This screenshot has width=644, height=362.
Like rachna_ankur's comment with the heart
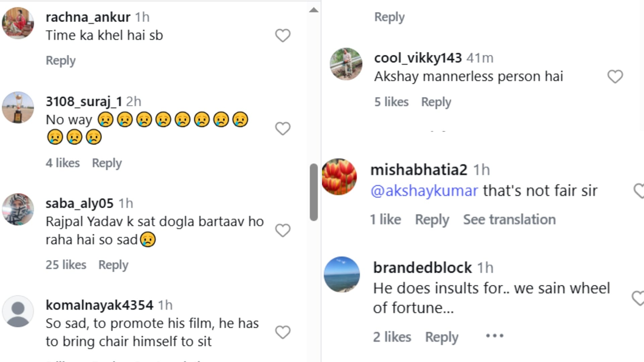282,36
